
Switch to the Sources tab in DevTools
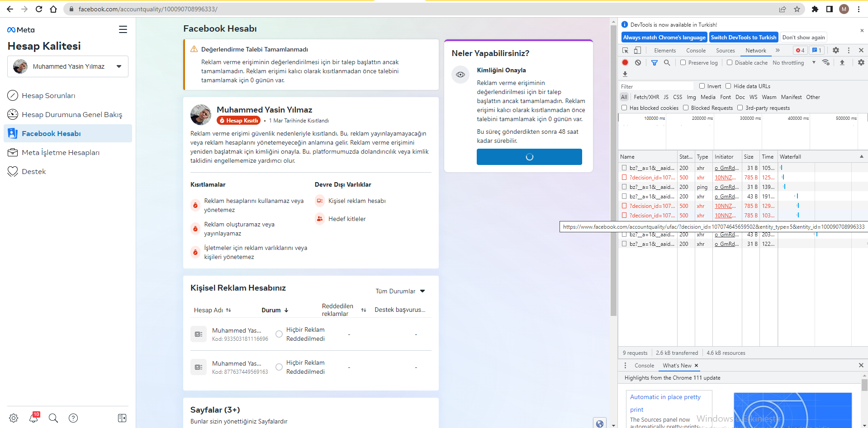pyautogui.click(x=725, y=51)
